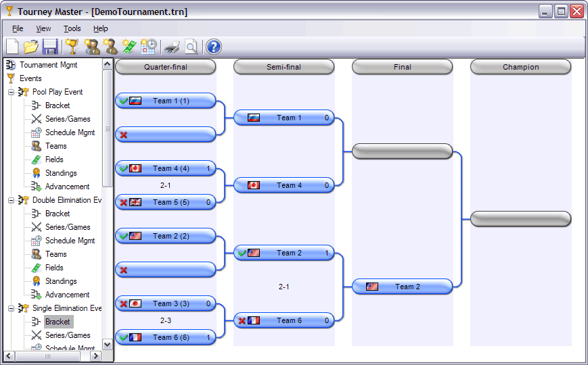588x365 pixels.
Task: Open the Tools menu
Action: click(72, 28)
